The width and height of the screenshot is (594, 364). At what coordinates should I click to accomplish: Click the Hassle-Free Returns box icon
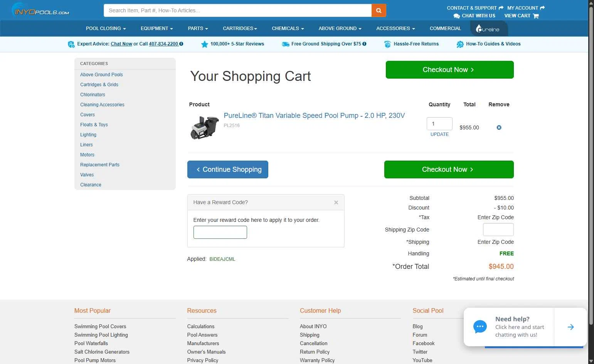(x=387, y=44)
